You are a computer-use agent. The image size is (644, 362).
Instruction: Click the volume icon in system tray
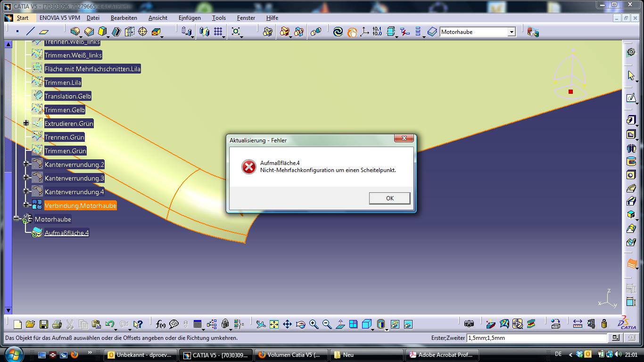point(618,354)
